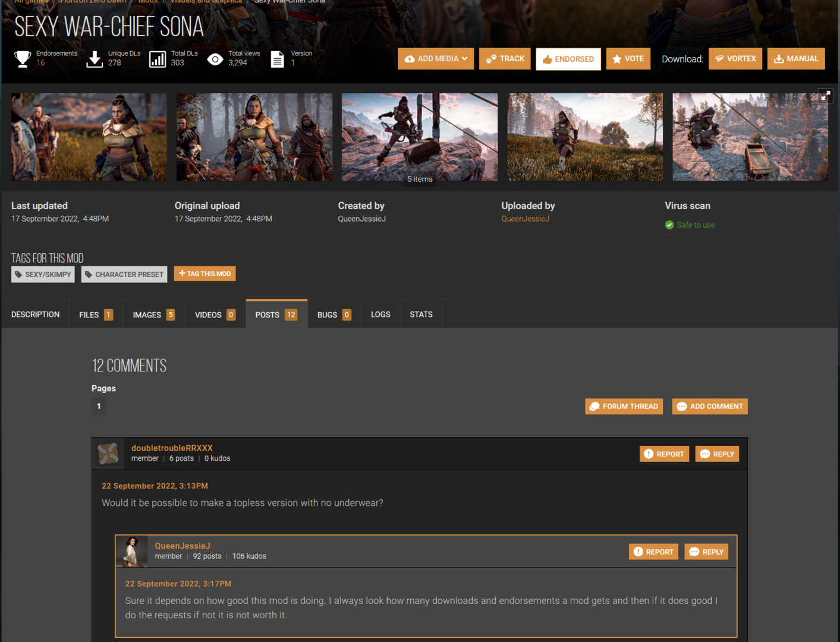Report QueenJessieJ's reply
Viewport: 840px width, 642px height.
pyautogui.click(x=653, y=552)
